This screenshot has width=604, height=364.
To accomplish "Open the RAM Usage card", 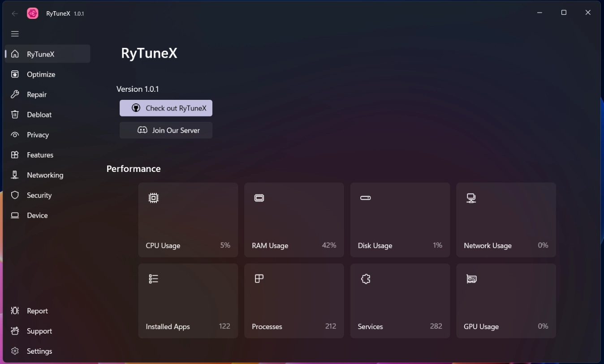I will click(294, 220).
